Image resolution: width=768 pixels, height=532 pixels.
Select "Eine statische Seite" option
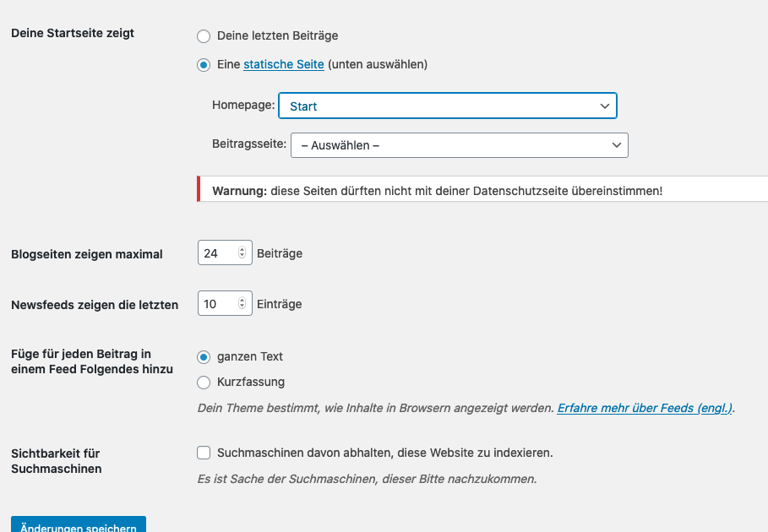point(203,64)
